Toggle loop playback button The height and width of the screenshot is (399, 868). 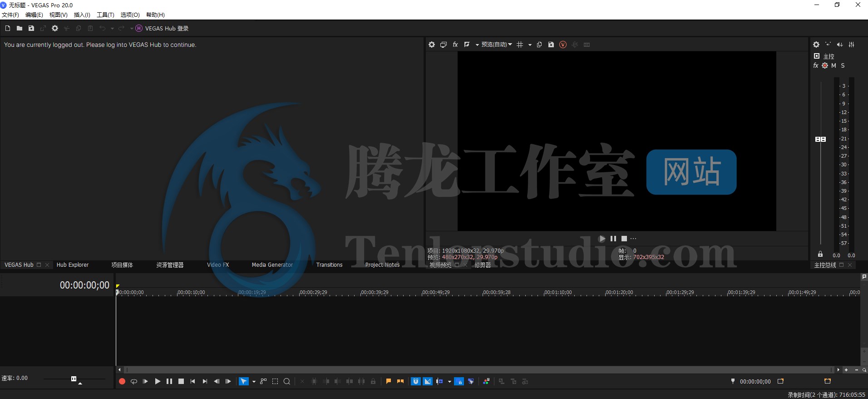click(134, 381)
